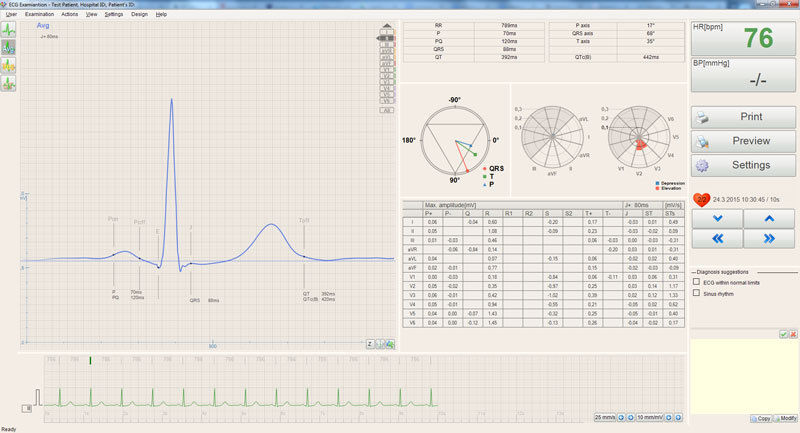Open the Design menu

pos(139,14)
